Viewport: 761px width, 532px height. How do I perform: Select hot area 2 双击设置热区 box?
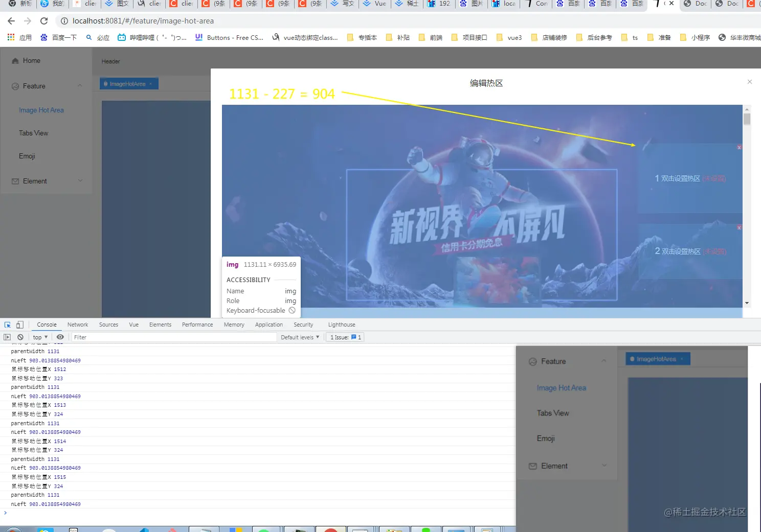click(690, 251)
